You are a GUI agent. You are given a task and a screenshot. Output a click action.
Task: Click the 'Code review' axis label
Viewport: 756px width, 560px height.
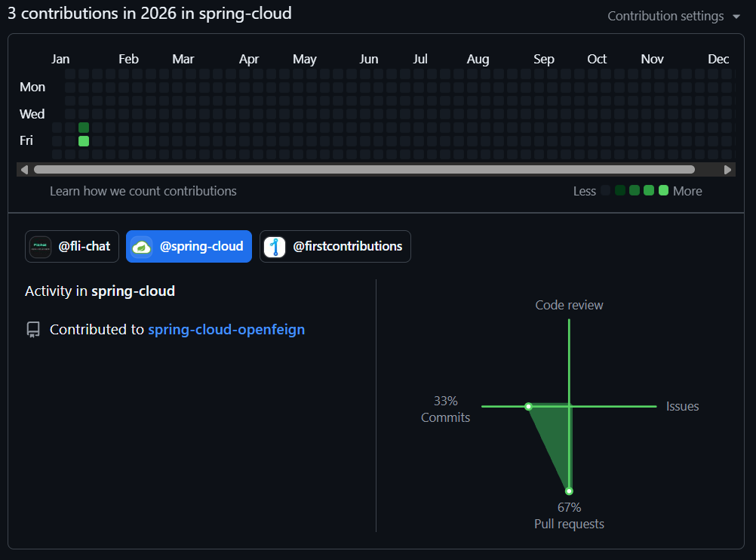tap(569, 306)
